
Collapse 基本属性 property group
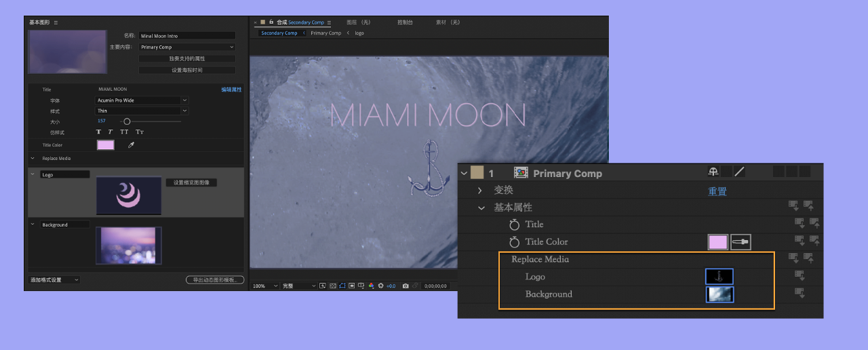[x=481, y=208]
